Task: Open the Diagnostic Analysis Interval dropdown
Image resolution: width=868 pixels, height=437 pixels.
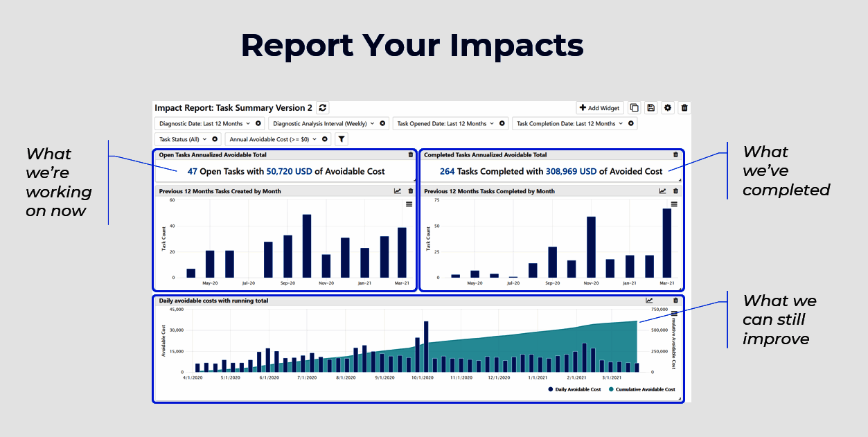Action: coord(373,123)
